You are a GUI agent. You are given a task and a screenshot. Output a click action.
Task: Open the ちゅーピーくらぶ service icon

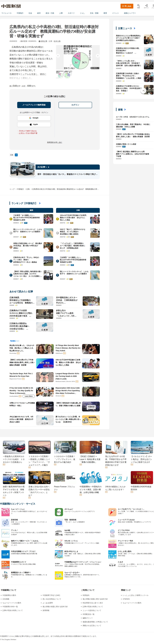[x=6, y=512]
